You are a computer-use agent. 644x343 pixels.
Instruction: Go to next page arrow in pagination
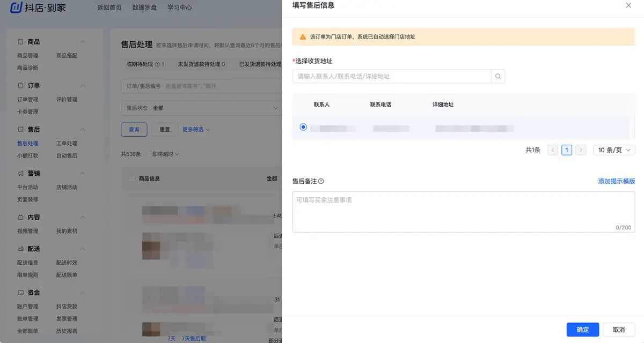click(581, 150)
